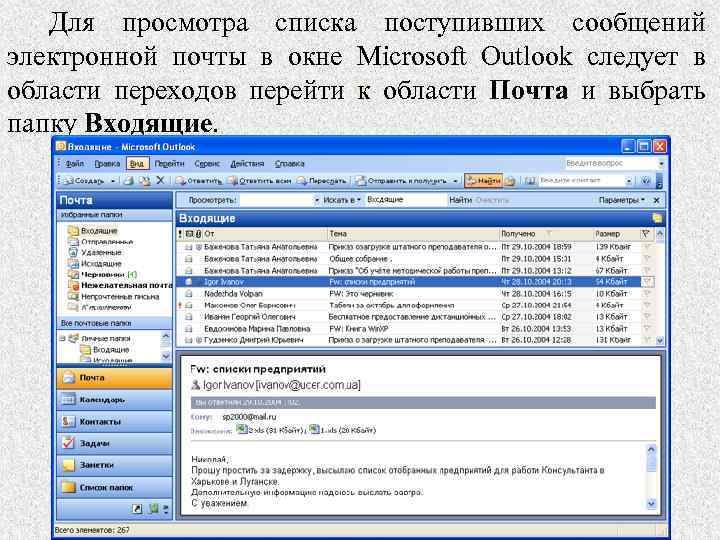This screenshot has height=540, width=720.
Task: Switch to Контакты navigation button
Action: pyautogui.click(x=115, y=422)
